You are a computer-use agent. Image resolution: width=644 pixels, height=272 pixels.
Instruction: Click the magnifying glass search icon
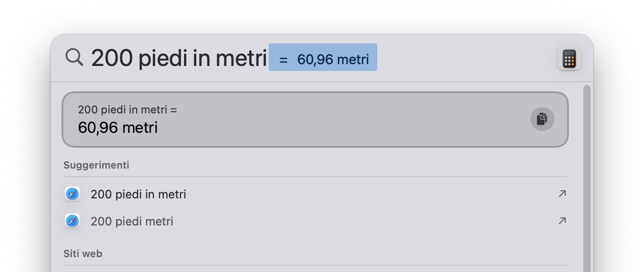pos(74,58)
